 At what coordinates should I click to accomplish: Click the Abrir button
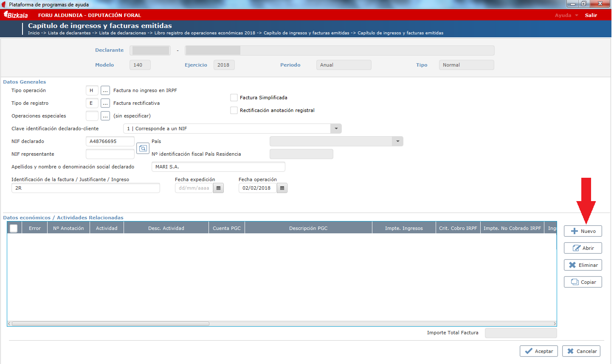pos(583,248)
